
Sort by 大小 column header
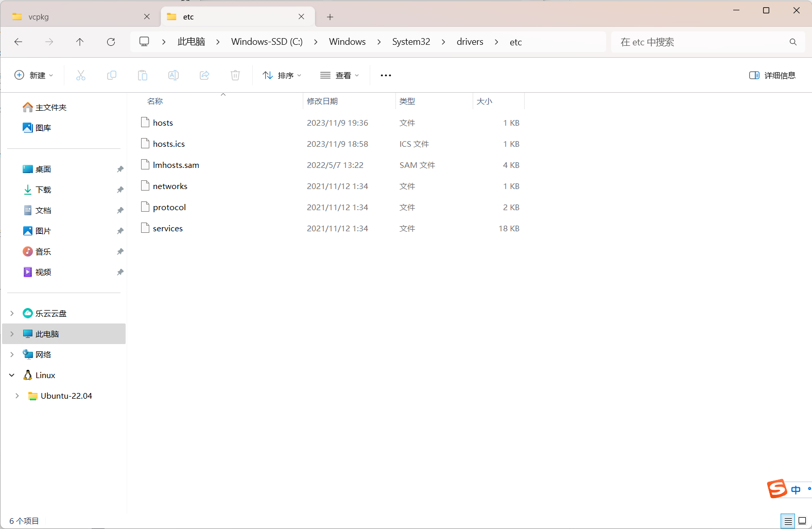498,101
